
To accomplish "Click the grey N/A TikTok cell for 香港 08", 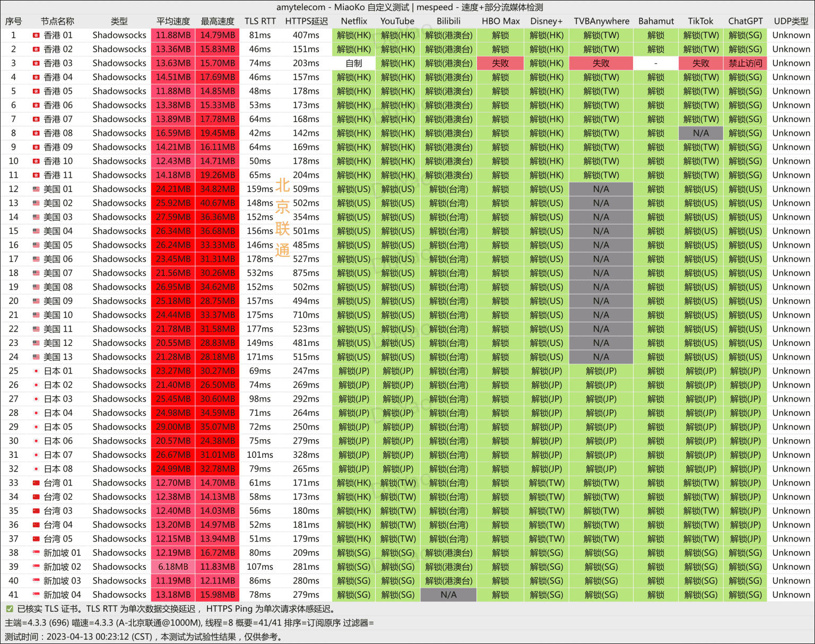I will pyautogui.click(x=700, y=133).
